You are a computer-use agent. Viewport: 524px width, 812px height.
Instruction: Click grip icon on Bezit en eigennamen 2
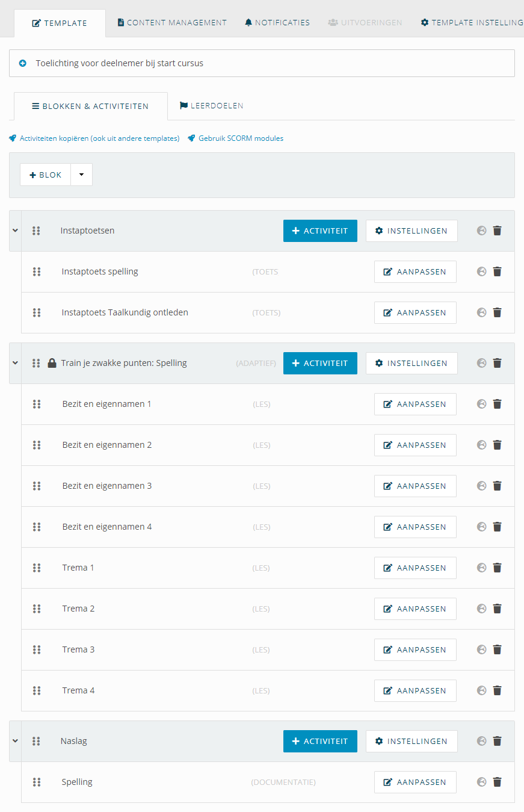(x=37, y=445)
